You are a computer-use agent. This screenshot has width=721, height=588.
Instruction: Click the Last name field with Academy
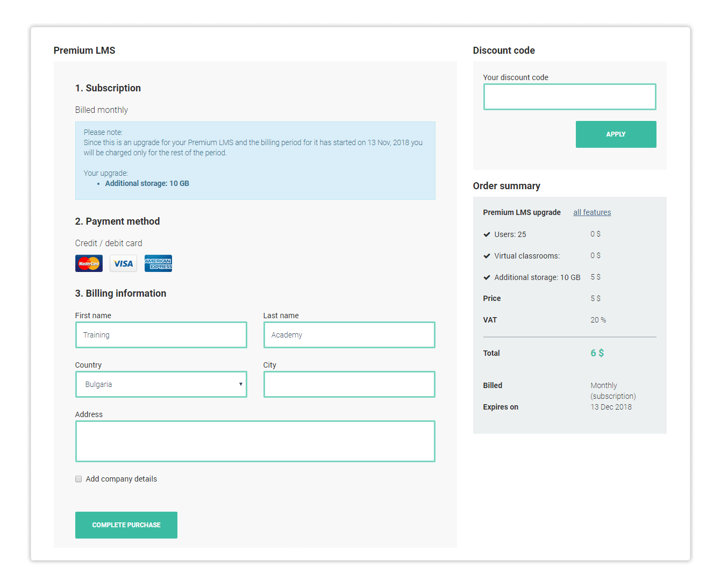pos(349,335)
